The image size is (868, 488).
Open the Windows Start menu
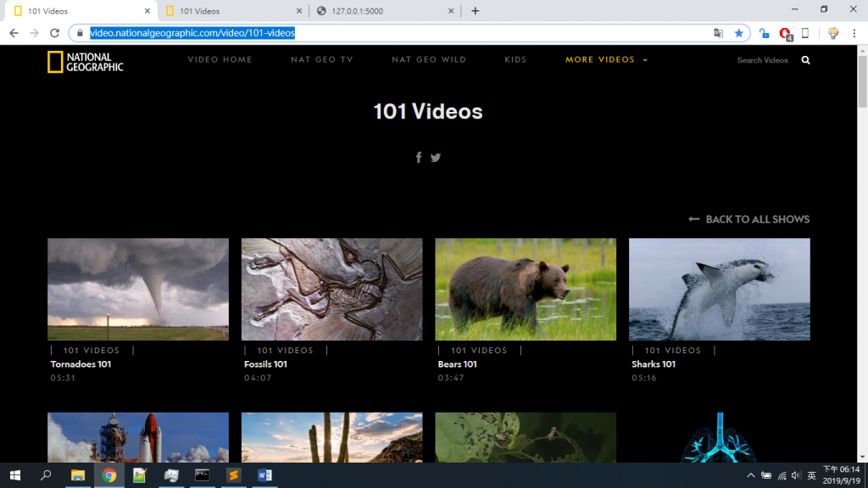(15, 475)
